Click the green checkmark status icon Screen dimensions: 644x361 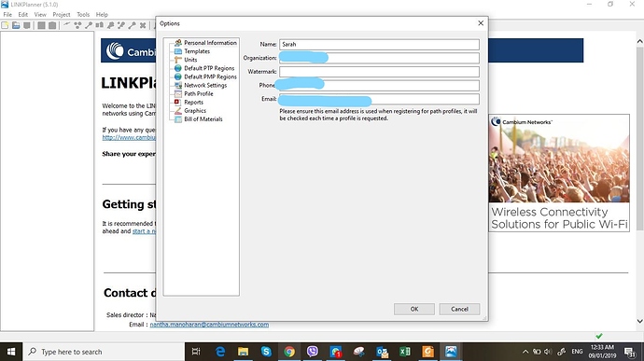tap(599, 336)
